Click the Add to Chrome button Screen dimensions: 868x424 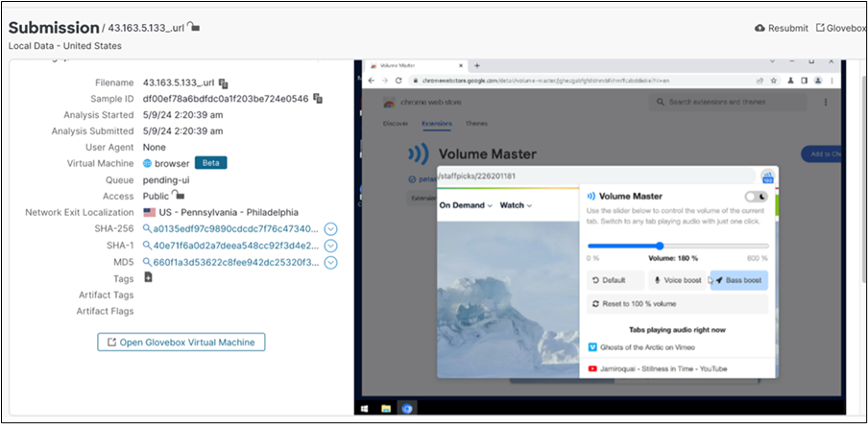click(x=820, y=154)
